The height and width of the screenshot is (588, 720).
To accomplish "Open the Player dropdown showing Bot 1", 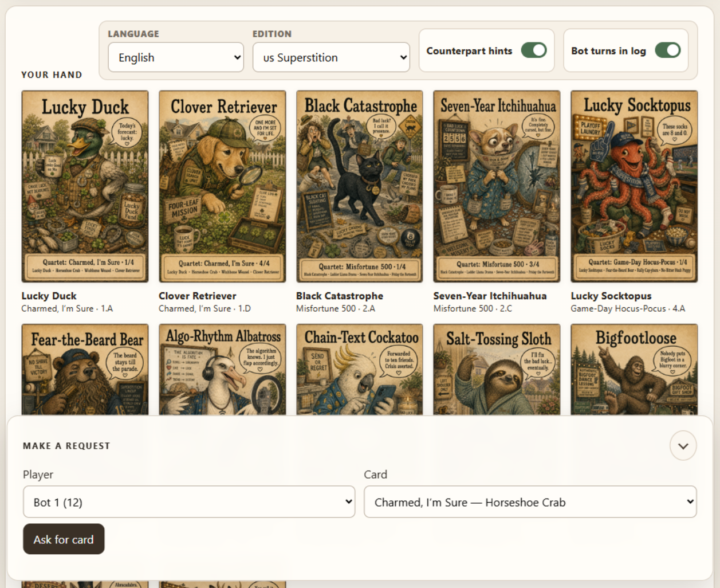I will coord(189,502).
